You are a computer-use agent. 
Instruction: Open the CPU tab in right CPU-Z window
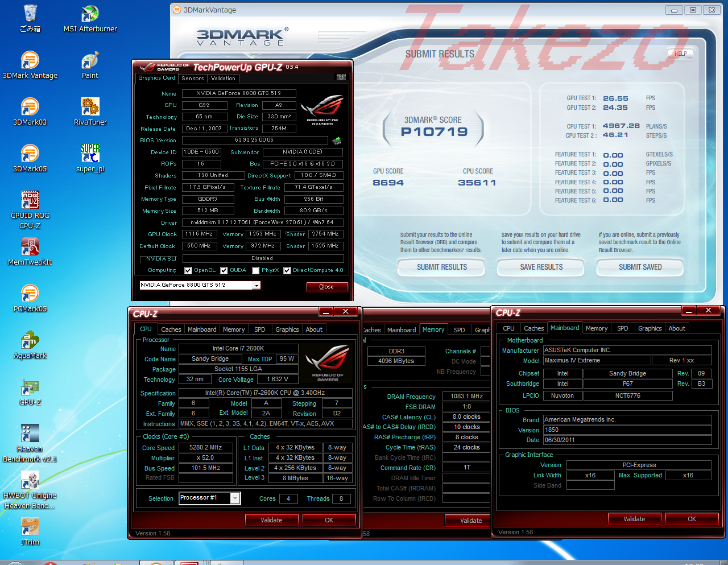(x=508, y=328)
